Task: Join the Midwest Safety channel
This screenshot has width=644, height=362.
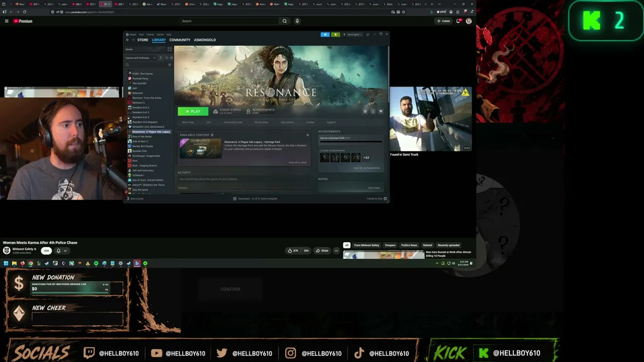Action: 46,250
